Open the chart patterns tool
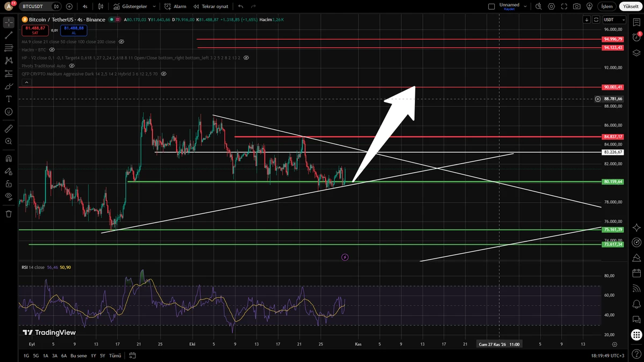The image size is (644, 362). pyautogui.click(x=9, y=61)
